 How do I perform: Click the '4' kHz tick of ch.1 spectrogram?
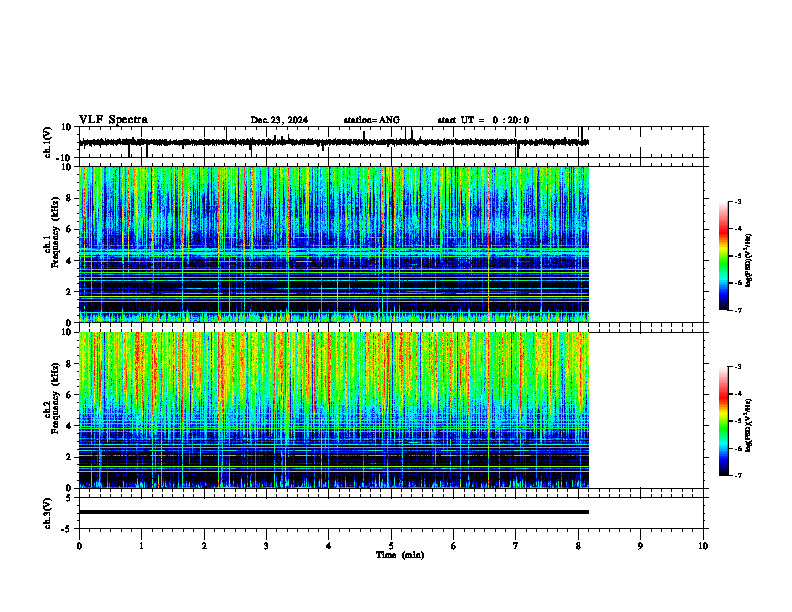click(x=70, y=261)
